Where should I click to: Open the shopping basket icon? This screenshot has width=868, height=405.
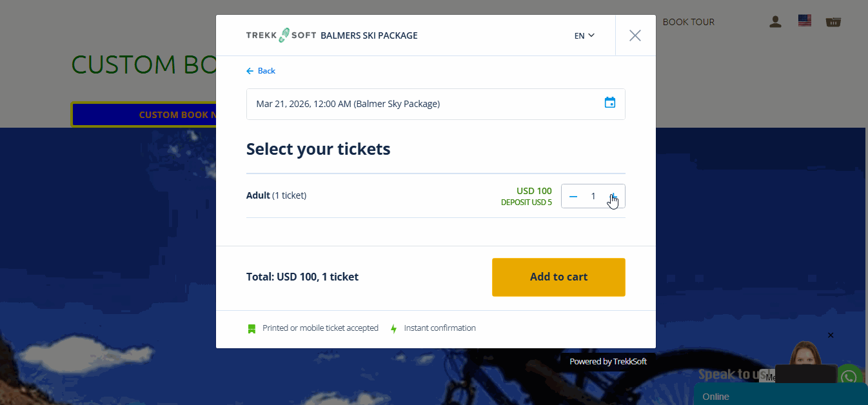coord(833,22)
